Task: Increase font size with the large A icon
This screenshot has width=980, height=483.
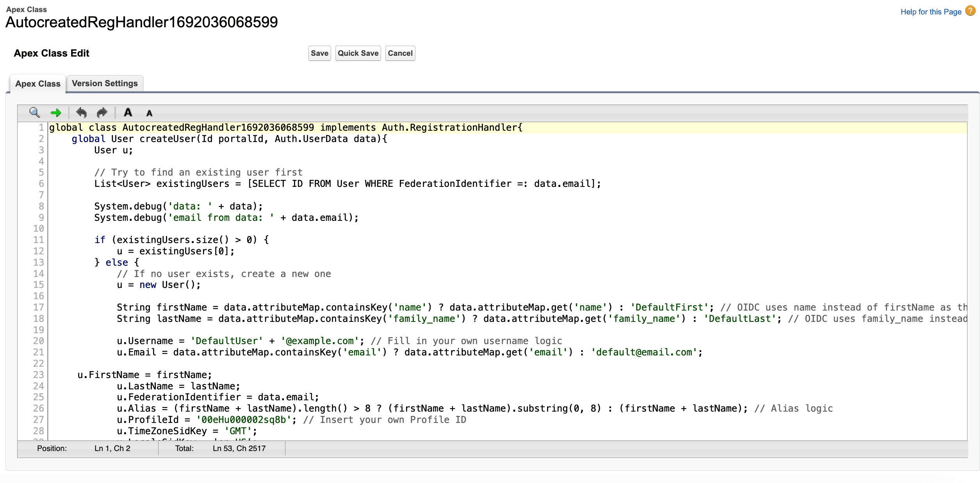Action: [128, 112]
